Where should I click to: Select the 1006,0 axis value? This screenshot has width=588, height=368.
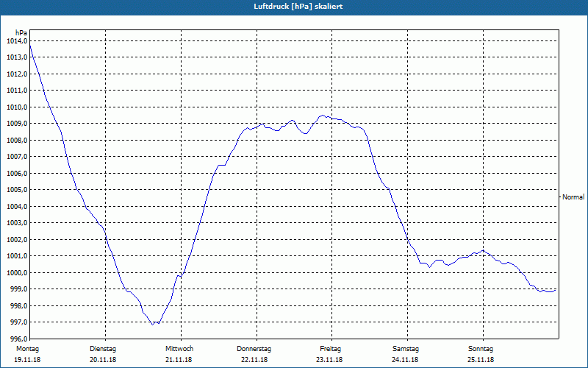(x=17, y=173)
